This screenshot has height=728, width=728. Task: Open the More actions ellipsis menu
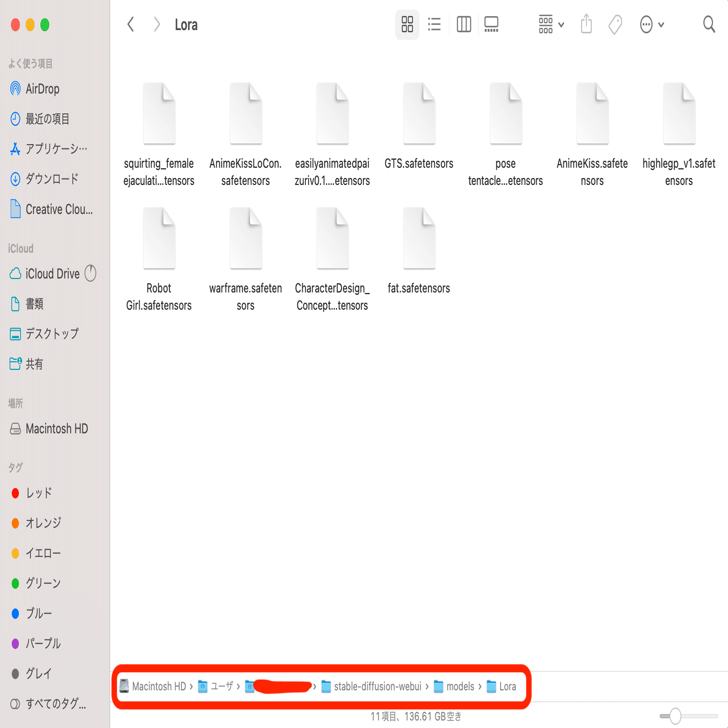pos(652,24)
